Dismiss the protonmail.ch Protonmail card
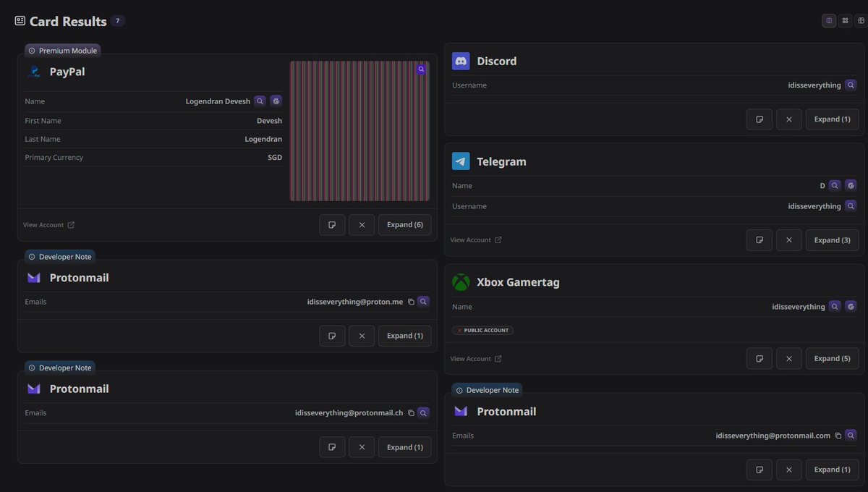Viewport: 868px width, 492px height. coord(362,447)
